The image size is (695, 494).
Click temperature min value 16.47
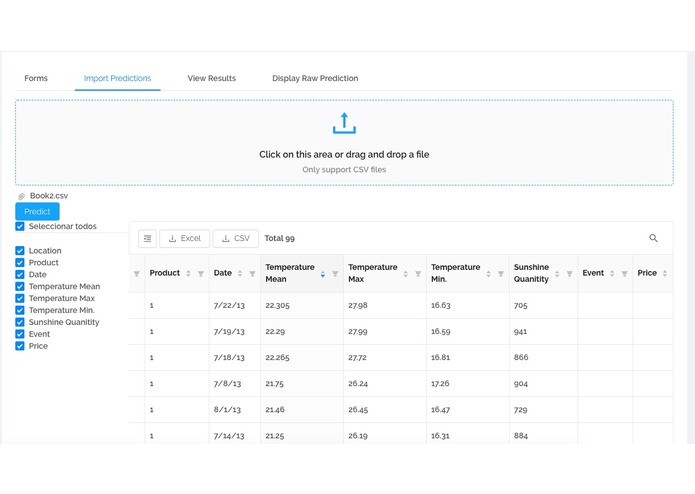[x=441, y=410]
